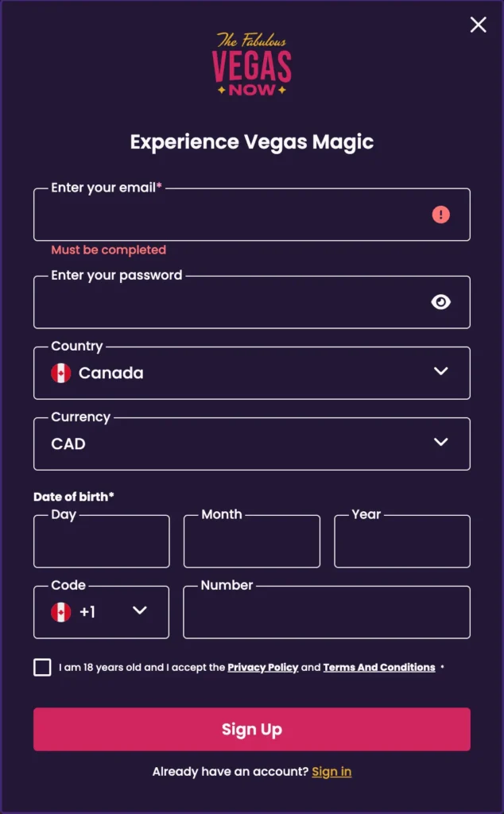The image size is (504, 814).
Task: Click the Month of birth field
Action: pos(251,542)
